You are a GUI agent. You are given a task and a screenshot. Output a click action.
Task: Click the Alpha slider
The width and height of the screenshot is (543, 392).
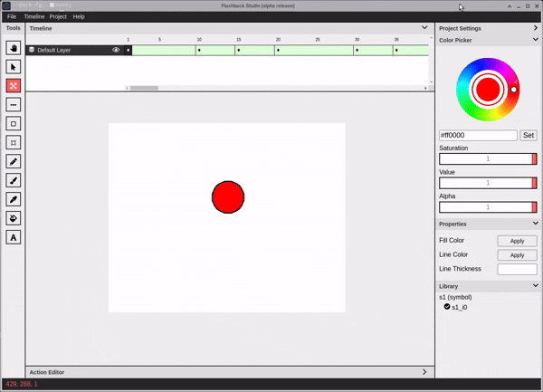[x=488, y=207]
